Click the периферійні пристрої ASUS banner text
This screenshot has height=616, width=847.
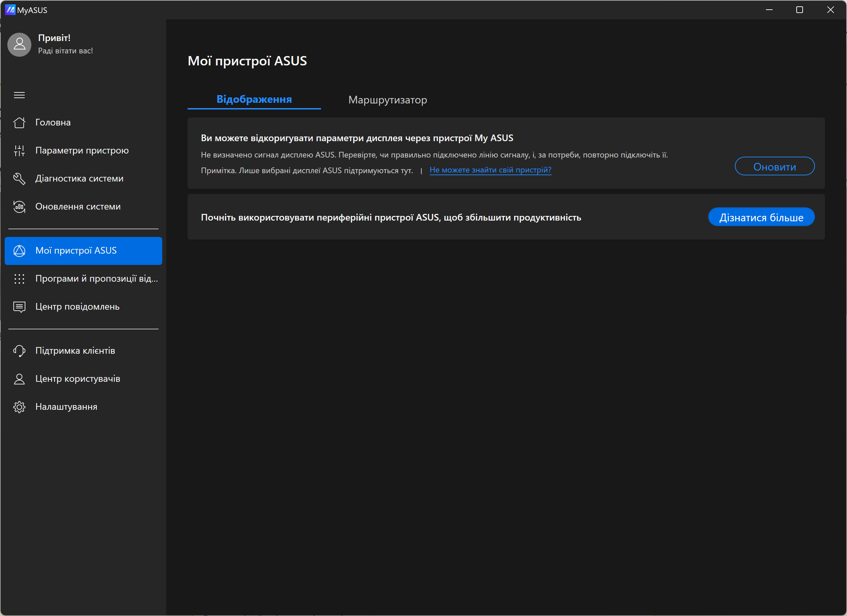point(391,217)
